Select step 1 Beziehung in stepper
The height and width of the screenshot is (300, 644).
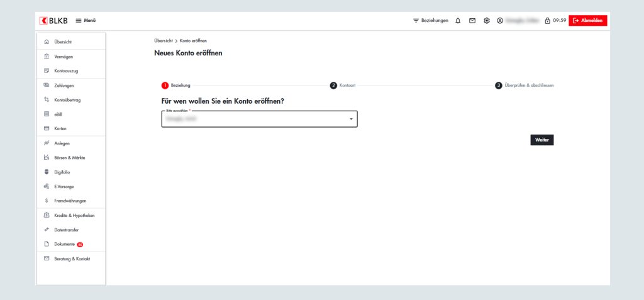click(176, 86)
